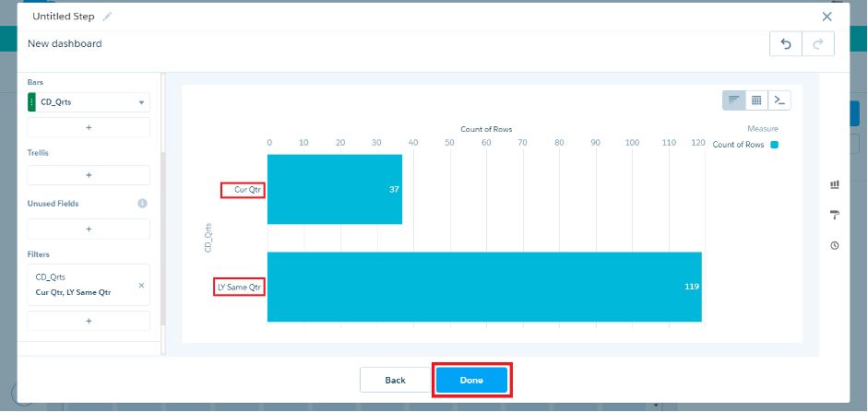Click the Back button
The width and height of the screenshot is (868, 412).
click(395, 380)
